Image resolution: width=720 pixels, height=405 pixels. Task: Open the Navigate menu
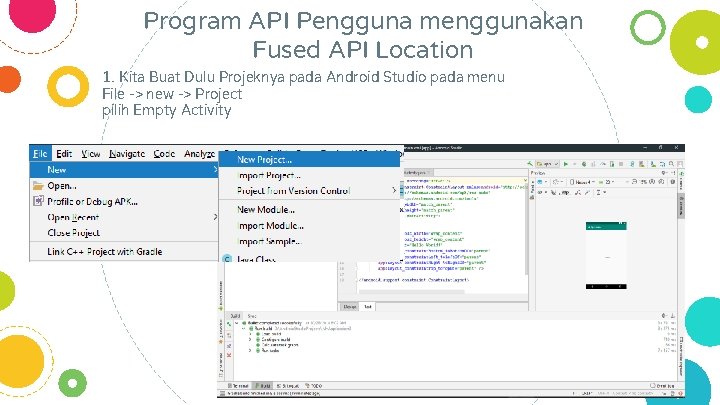127,154
